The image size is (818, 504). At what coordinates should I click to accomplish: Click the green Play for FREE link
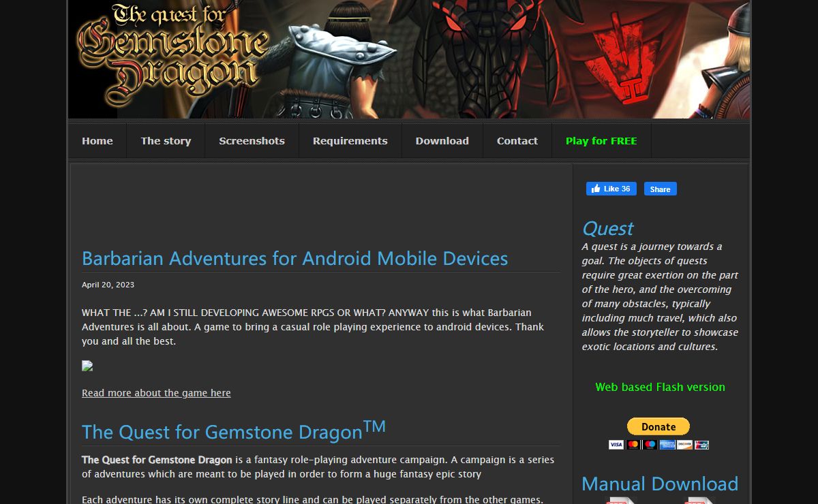601,141
